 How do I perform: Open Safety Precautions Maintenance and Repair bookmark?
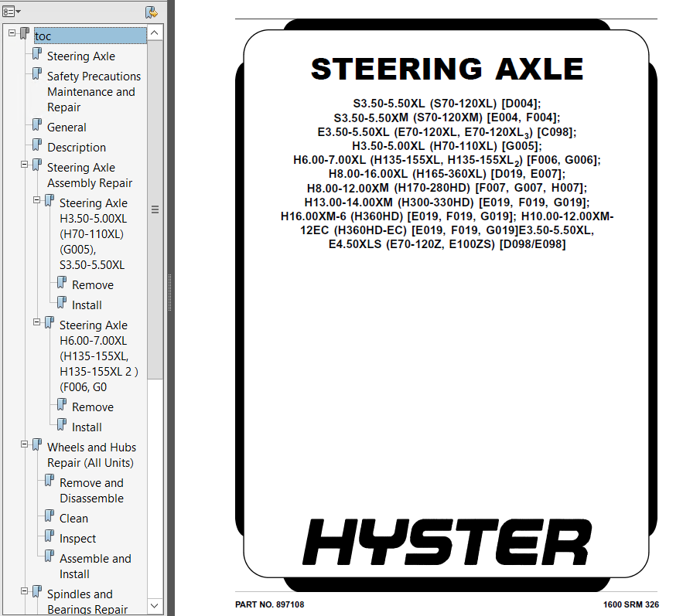pyautogui.click(x=94, y=92)
